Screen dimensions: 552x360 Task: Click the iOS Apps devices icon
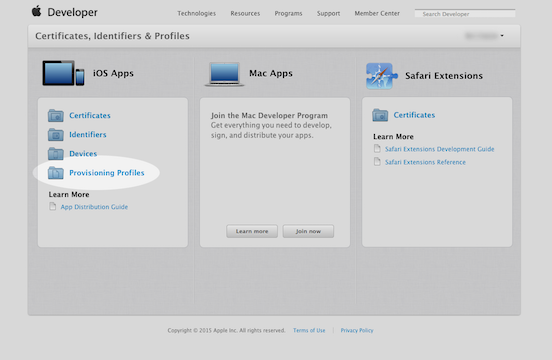(63, 73)
